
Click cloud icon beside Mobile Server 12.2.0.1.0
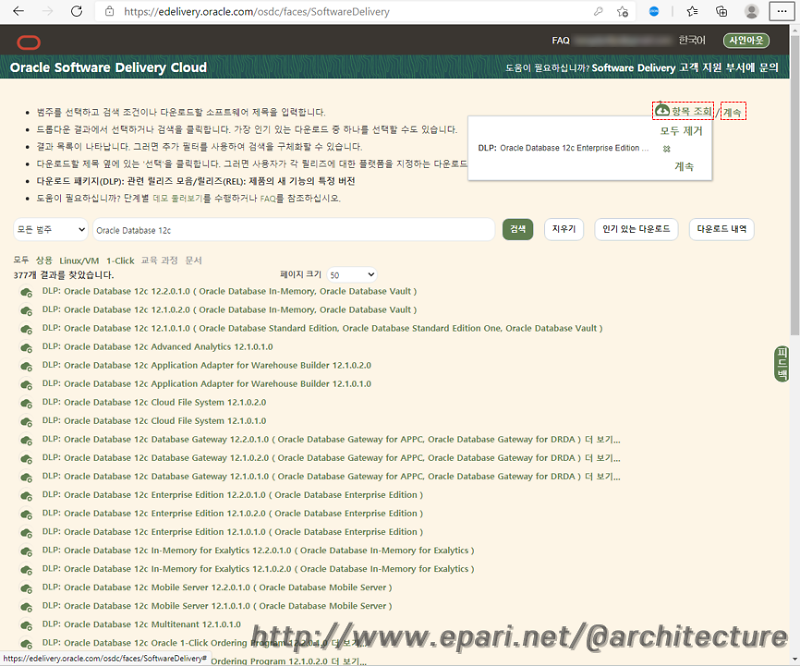[x=26, y=588]
